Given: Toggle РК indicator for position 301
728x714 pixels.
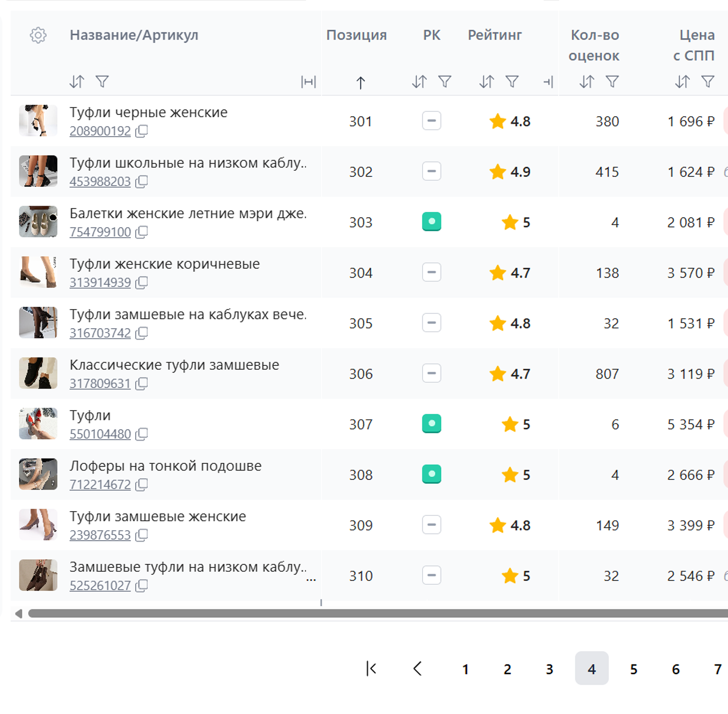Looking at the screenshot, I should pyautogui.click(x=432, y=121).
